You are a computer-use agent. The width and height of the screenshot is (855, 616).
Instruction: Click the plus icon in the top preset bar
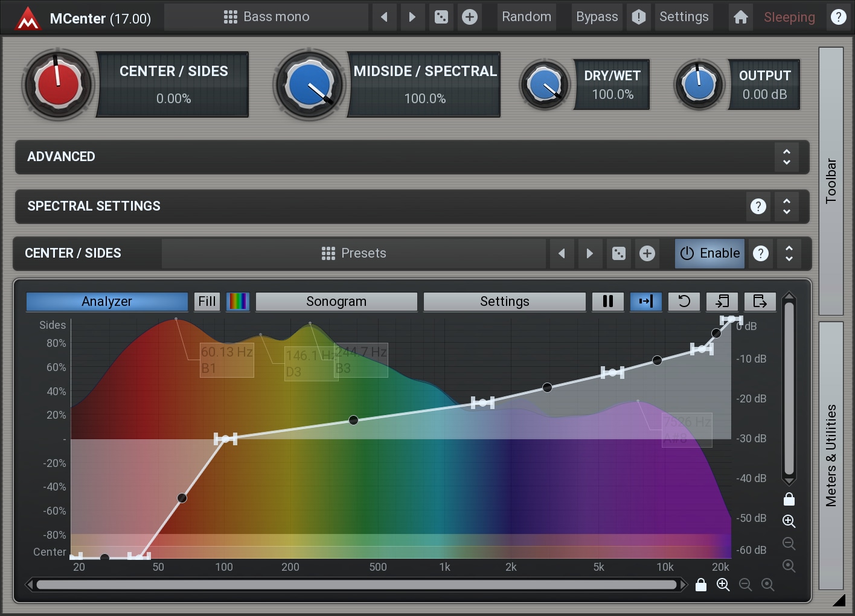469,17
